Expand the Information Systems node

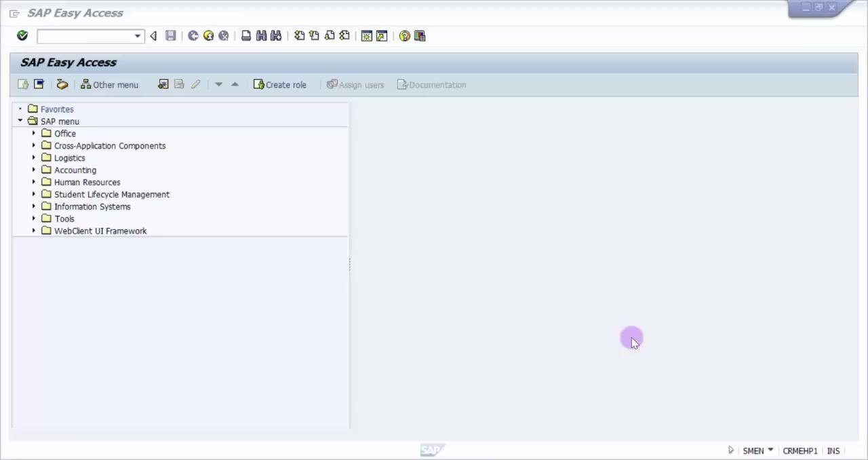coord(33,206)
